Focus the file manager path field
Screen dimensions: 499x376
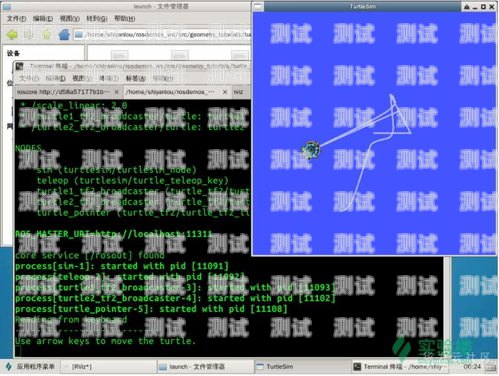coord(162,34)
